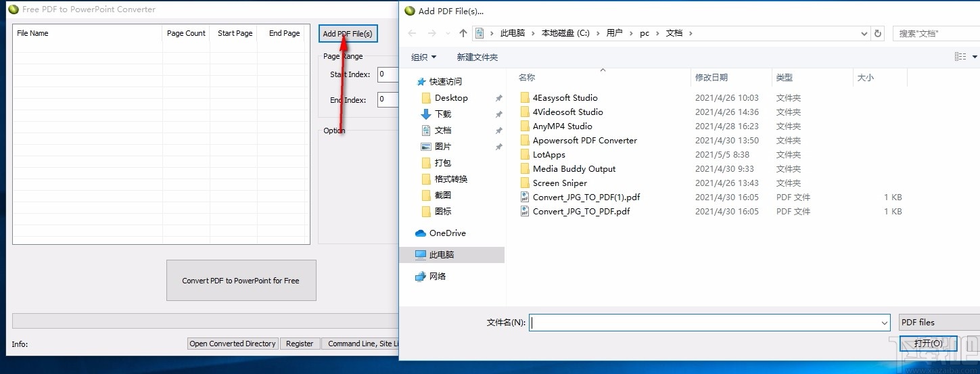Viewport: 980px width, 374px height.
Task: Select the 4Videosoft Studio folder icon
Action: tap(525, 112)
